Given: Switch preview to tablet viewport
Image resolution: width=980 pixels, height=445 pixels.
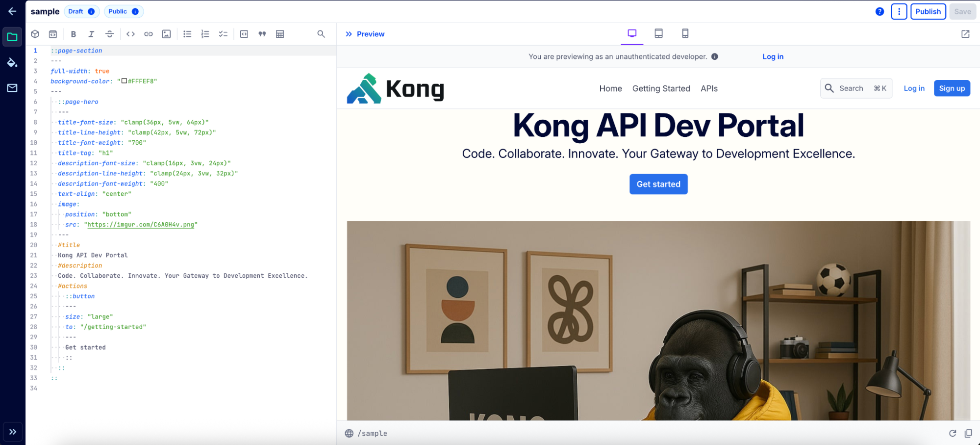Looking at the screenshot, I should [658, 33].
